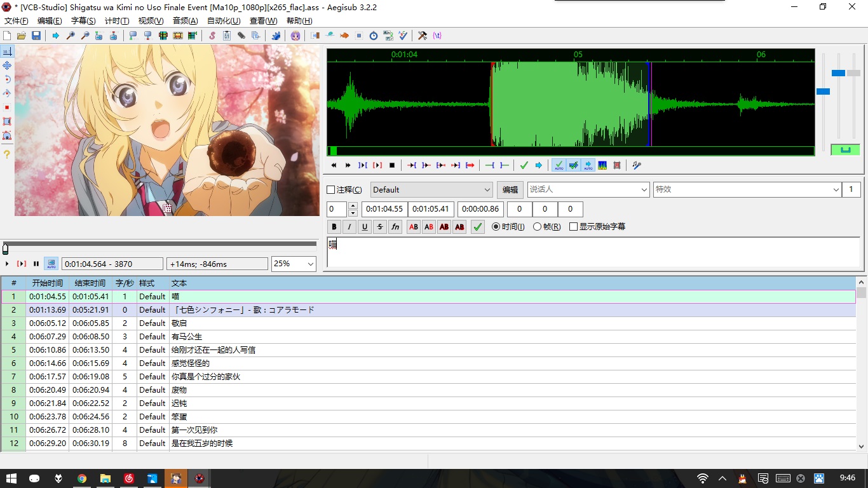Cycle tag hiding mode (\t) icon
Viewport: 868px width, 488px height.
click(437, 36)
